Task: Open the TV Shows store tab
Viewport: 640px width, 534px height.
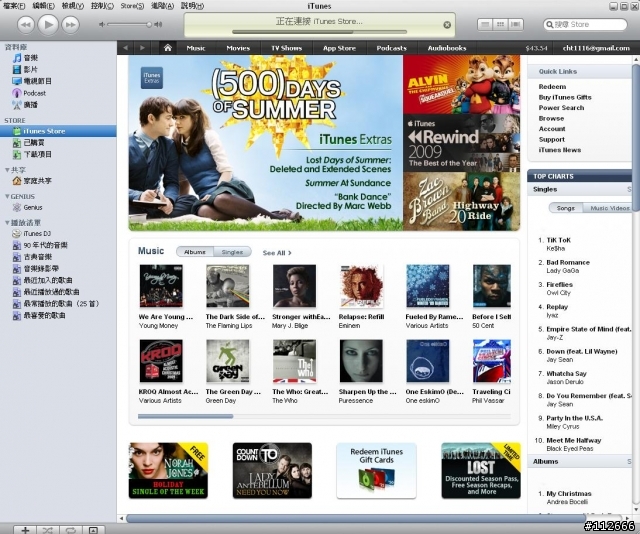Action: tap(287, 48)
